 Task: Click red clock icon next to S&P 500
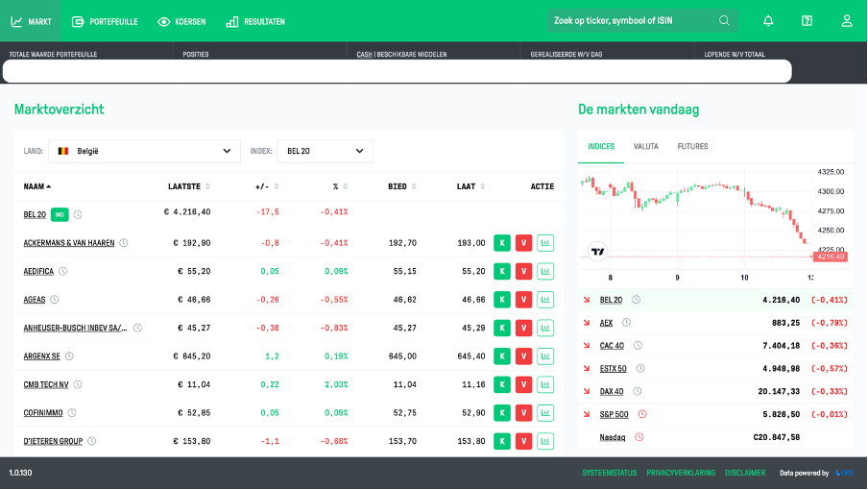[642, 414]
